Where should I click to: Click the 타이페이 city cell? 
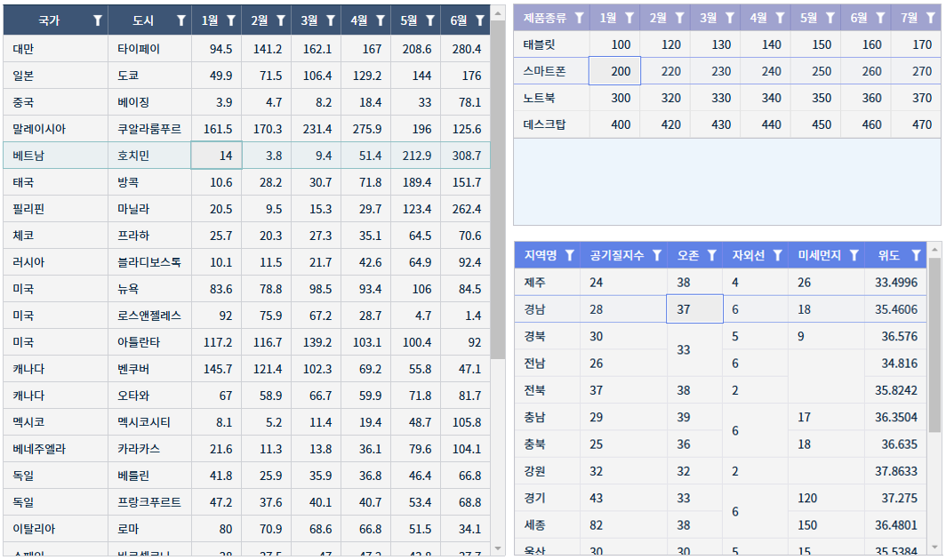click(x=148, y=49)
